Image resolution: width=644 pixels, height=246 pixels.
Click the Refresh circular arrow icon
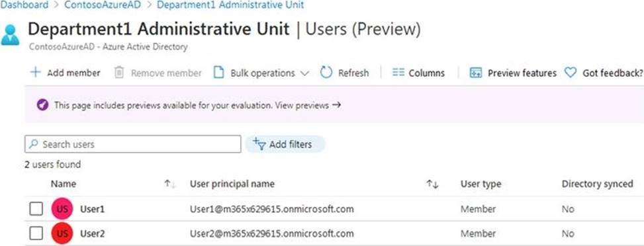[326, 73]
